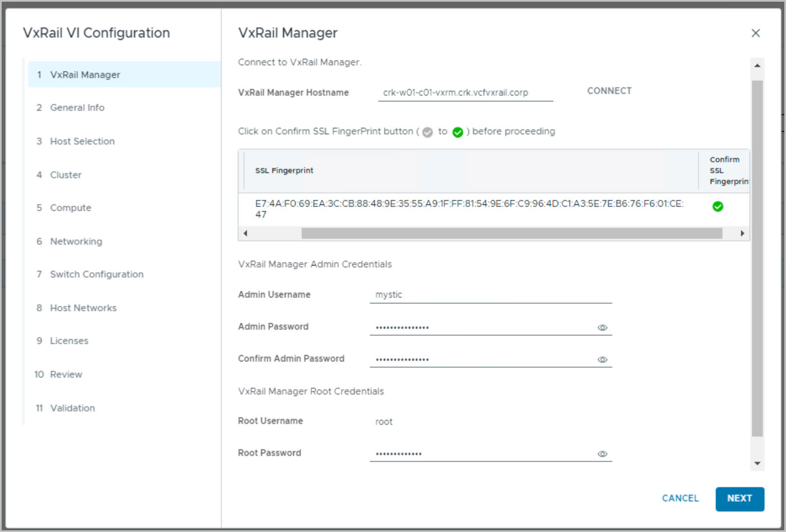Image resolution: width=786 pixels, height=532 pixels.
Task: Jump to Switch Configuration step
Action: [96, 274]
